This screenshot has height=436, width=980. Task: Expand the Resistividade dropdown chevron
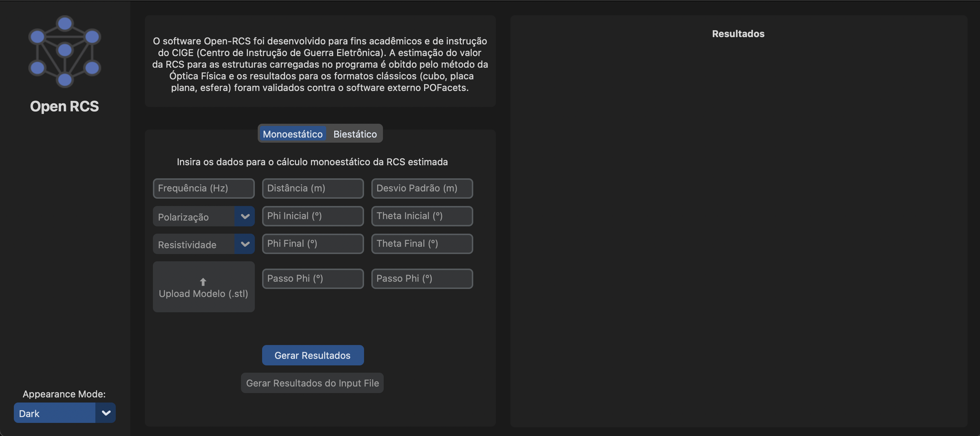(245, 244)
